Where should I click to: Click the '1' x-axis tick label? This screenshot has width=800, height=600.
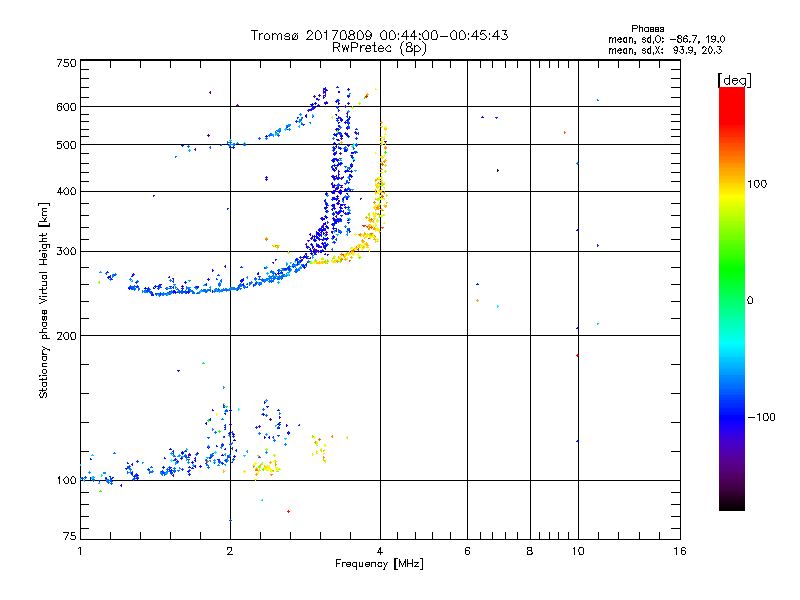click(80, 551)
